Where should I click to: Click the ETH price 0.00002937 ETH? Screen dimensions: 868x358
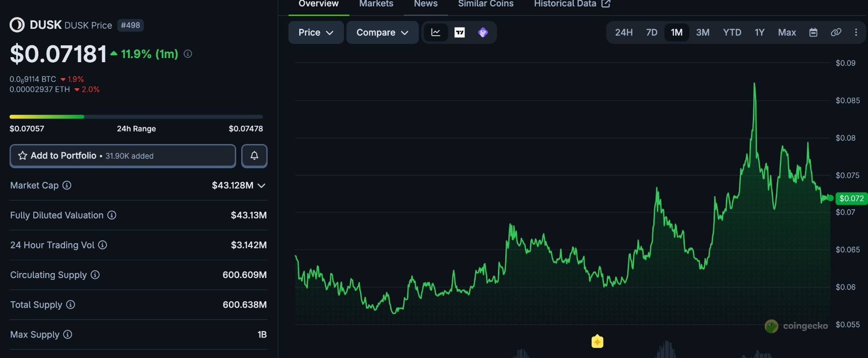tap(40, 89)
